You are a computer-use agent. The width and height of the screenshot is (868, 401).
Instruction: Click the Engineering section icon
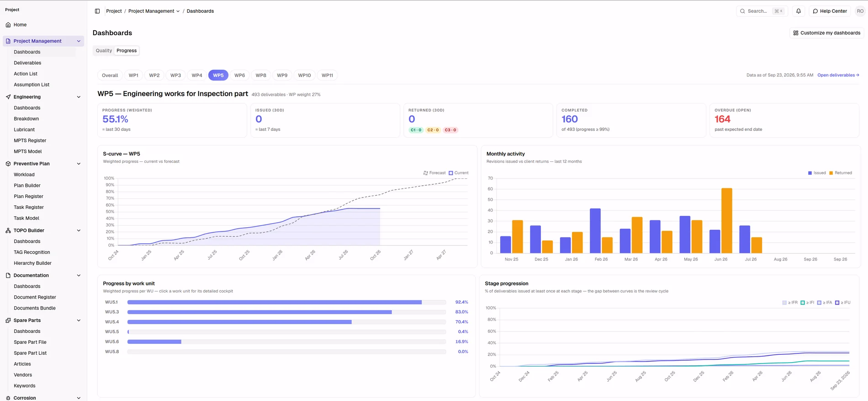pos(8,97)
